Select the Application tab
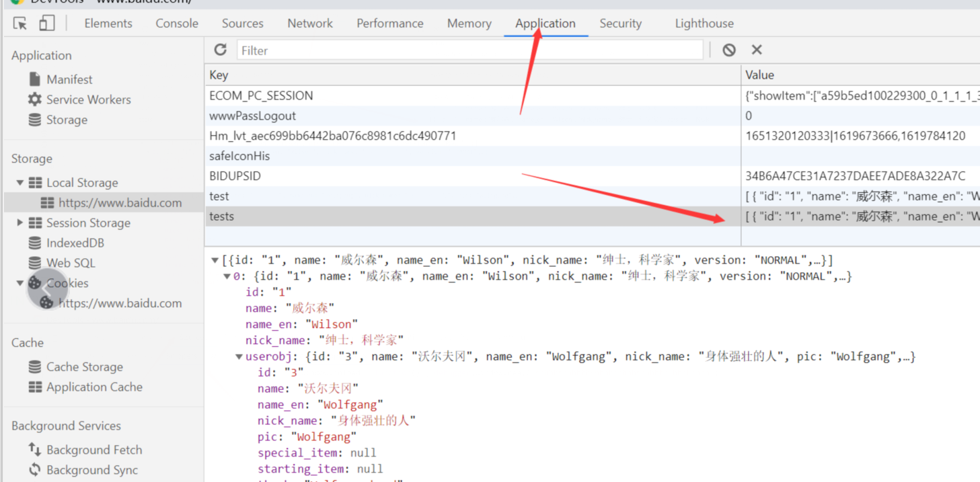 pyautogui.click(x=545, y=24)
